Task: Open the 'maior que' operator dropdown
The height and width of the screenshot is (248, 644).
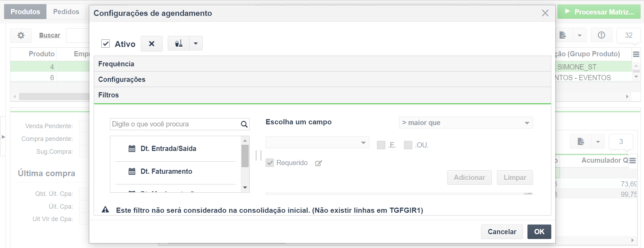Action: 466,123
